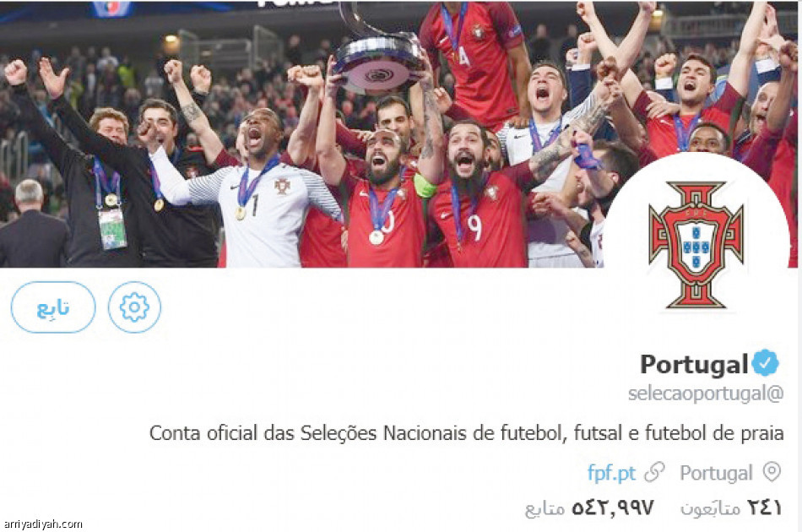Click the Conta oficial bio description text
Image resolution: width=802 pixels, height=532 pixels.
[467, 433]
